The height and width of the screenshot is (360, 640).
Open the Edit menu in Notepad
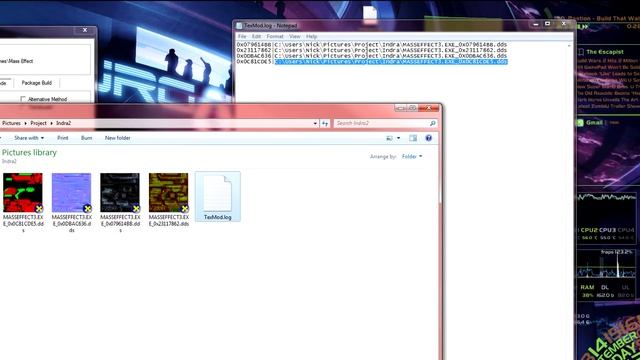click(256, 36)
